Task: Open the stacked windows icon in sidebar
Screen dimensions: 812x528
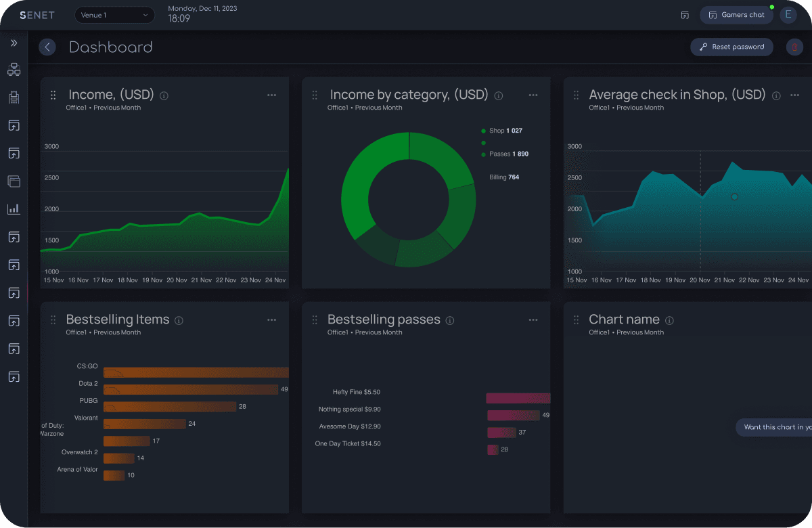Action: (14, 181)
